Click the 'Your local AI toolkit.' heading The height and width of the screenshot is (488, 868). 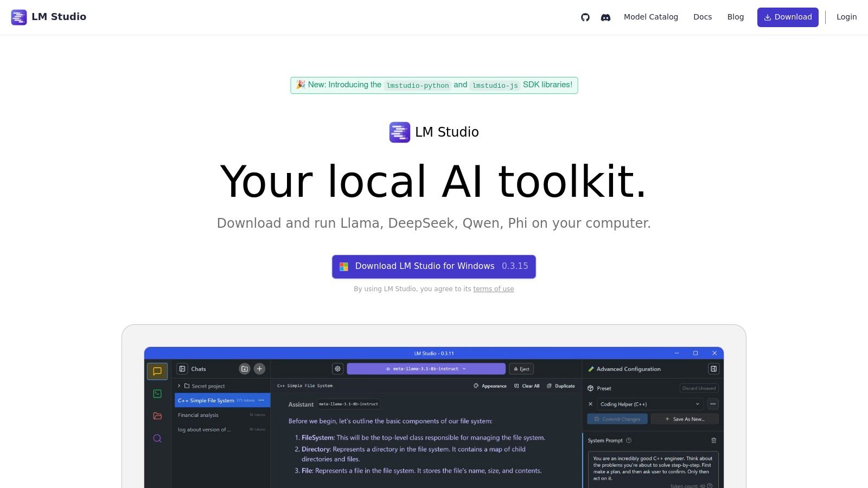[x=433, y=181]
